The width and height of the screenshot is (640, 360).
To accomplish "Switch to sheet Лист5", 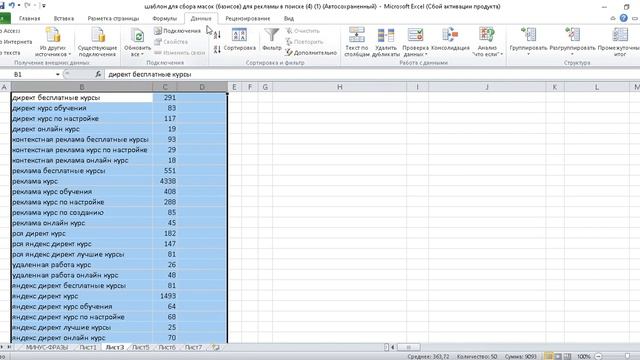I will (140, 347).
